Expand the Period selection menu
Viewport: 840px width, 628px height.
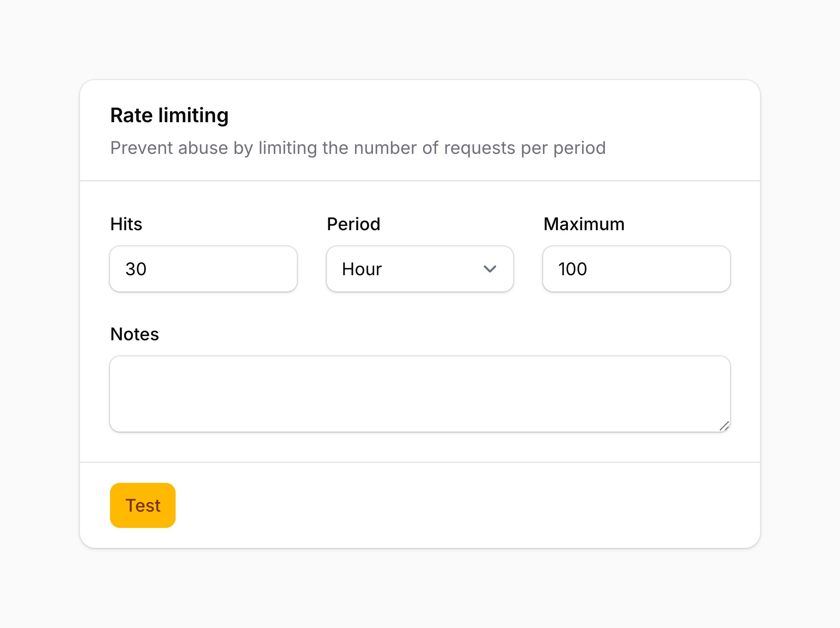(420, 269)
